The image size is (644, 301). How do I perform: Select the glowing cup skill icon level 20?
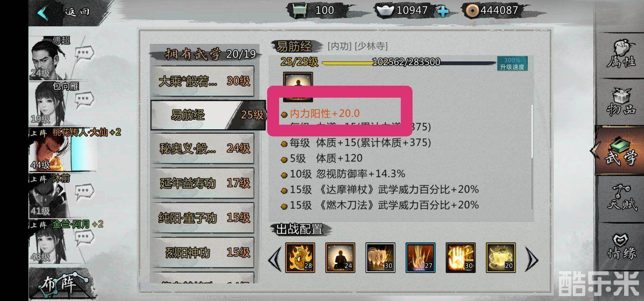pos(501,258)
